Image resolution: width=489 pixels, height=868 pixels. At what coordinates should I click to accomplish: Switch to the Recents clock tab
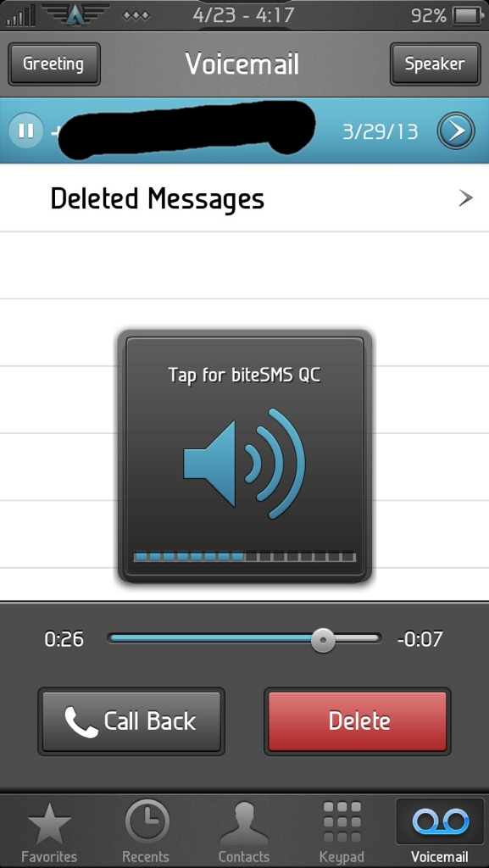pyautogui.click(x=146, y=832)
